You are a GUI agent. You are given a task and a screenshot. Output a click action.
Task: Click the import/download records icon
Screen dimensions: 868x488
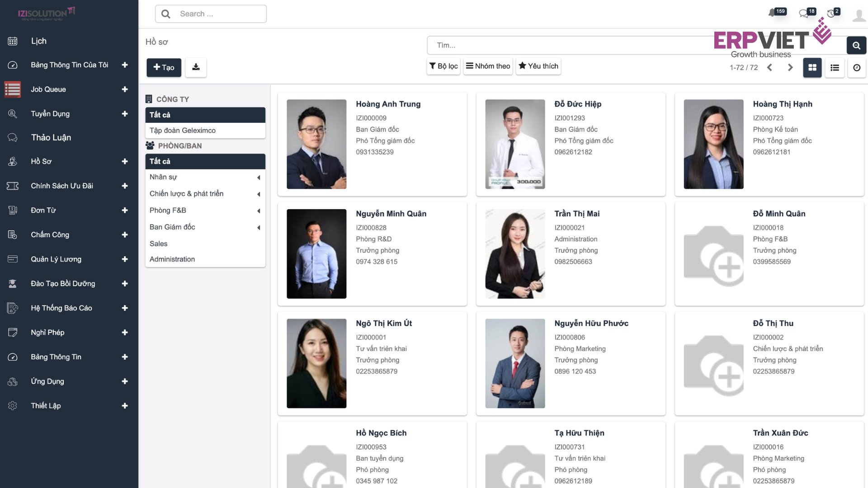click(x=196, y=67)
